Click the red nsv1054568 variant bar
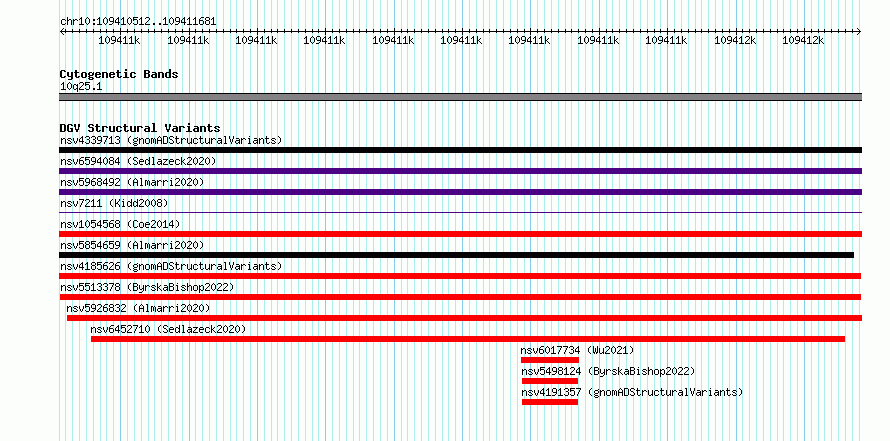The width and height of the screenshot is (890, 441). [x=460, y=234]
